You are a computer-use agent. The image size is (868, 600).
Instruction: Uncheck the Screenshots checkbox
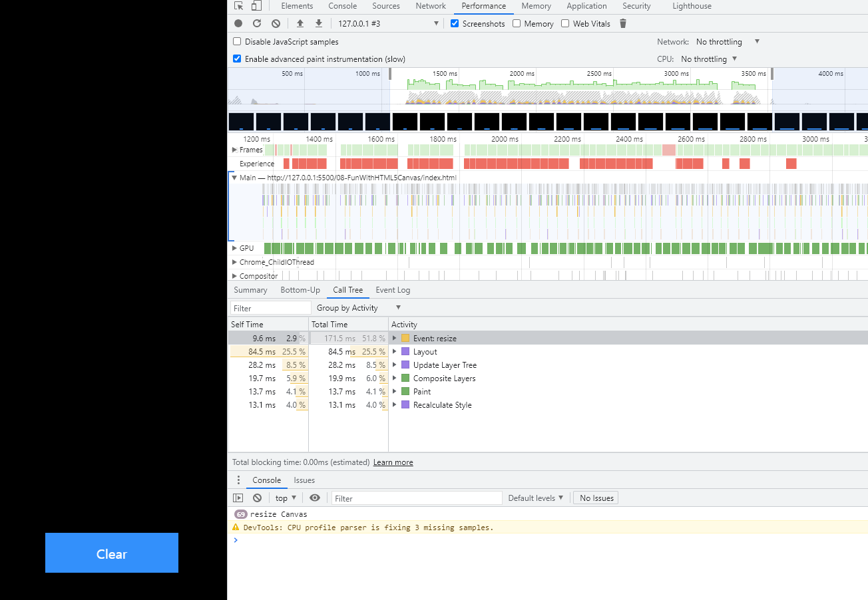455,23
